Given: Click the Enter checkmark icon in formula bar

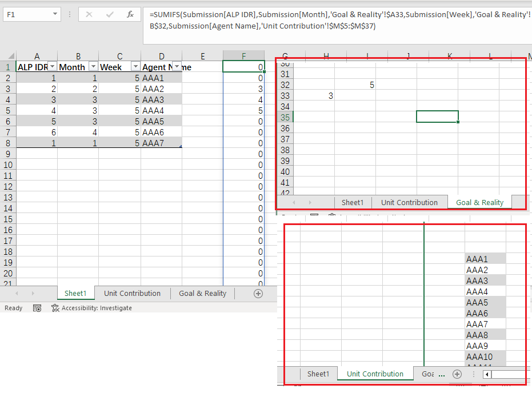Looking at the screenshot, I should point(110,15).
